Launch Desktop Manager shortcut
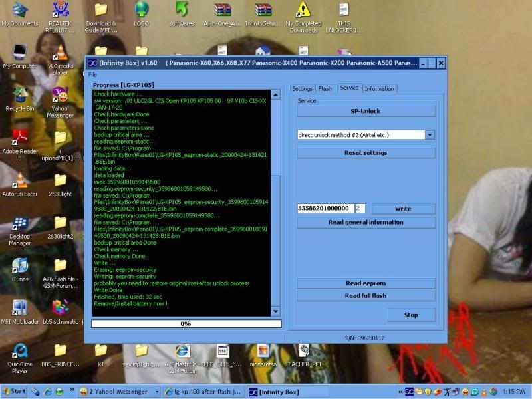This screenshot has height=399, width=532. (x=20, y=230)
